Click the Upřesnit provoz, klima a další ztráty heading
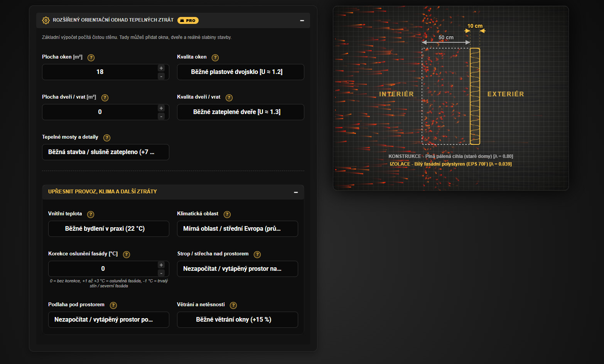This screenshot has width=604, height=364. click(103, 191)
